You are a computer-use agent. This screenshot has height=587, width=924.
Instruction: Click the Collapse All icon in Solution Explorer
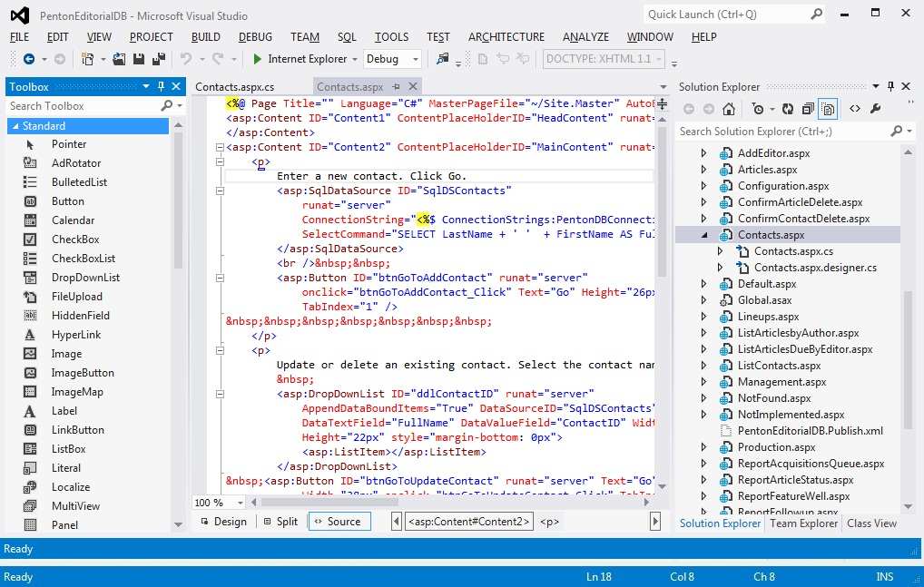pos(806,108)
